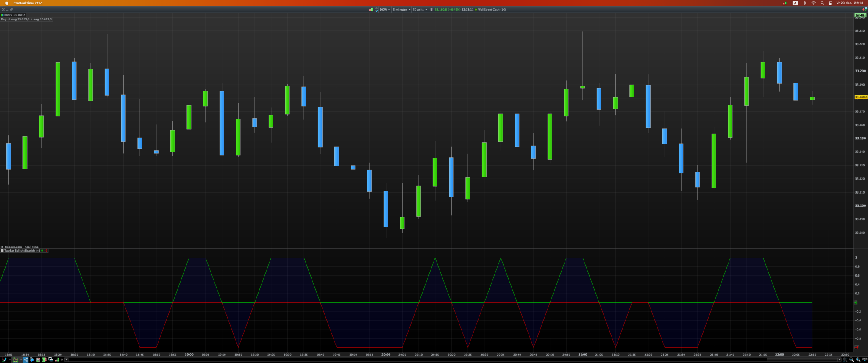
Task: Click the 33.200 price axis label
Action: click(860, 71)
